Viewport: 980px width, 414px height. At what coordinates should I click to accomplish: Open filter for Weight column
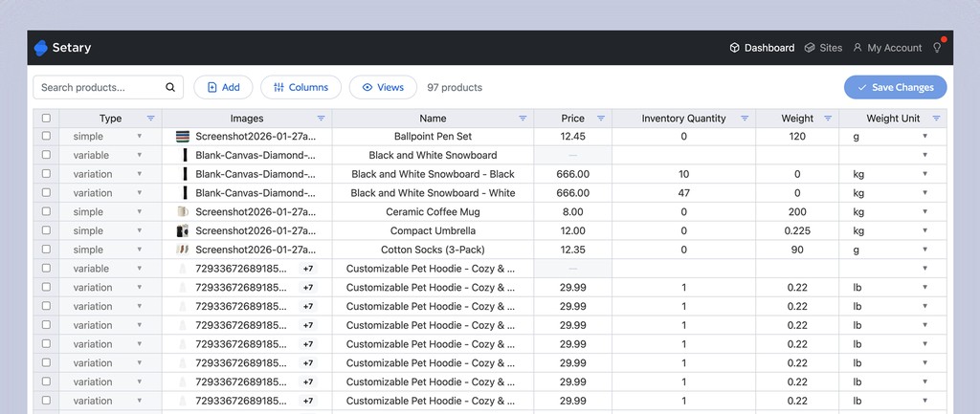coord(828,118)
